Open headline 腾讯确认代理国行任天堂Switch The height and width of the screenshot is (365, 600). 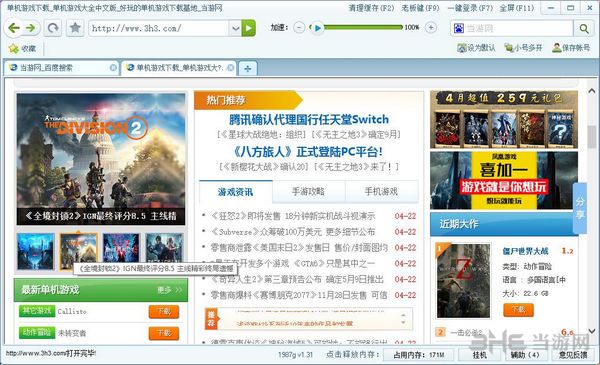[309, 119]
